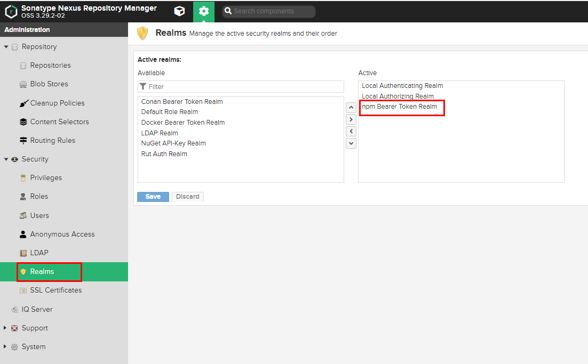This screenshot has height=364, width=588.
Task: Go to Roles page
Action: click(x=39, y=196)
